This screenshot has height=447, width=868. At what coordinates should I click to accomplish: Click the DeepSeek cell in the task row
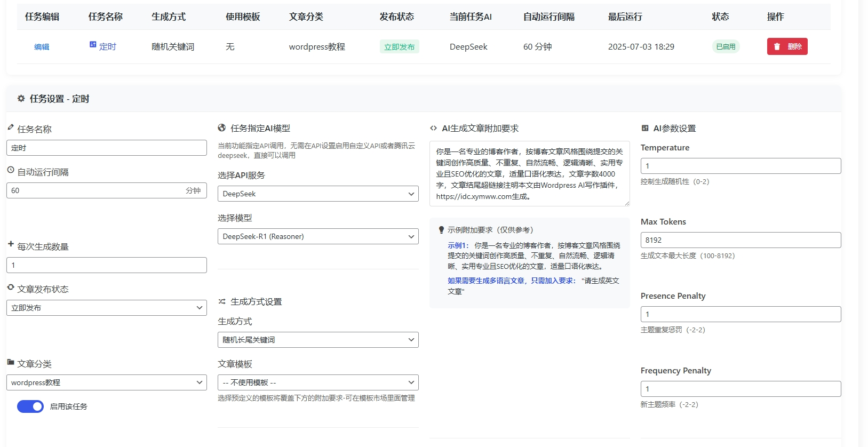468,47
